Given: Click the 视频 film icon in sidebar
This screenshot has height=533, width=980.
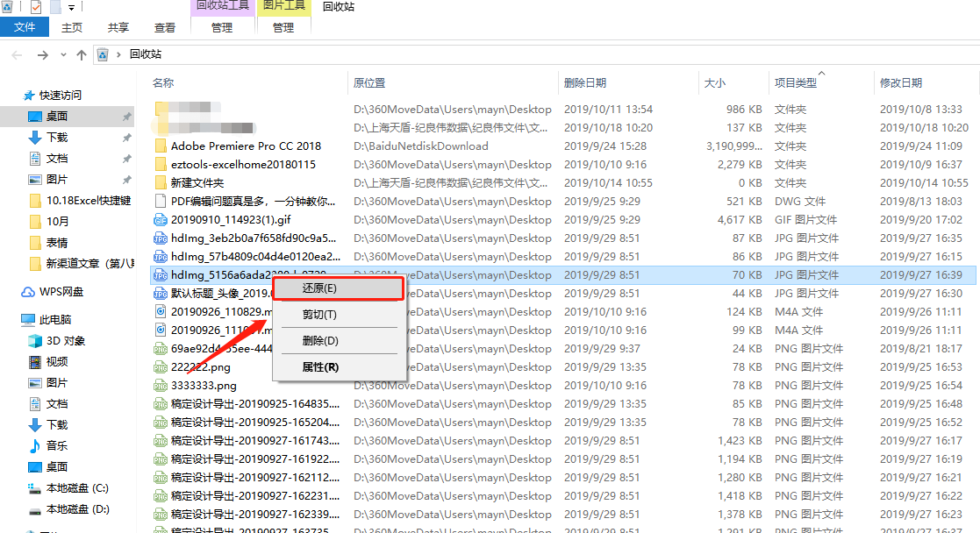Looking at the screenshot, I should (x=35, y=362).
